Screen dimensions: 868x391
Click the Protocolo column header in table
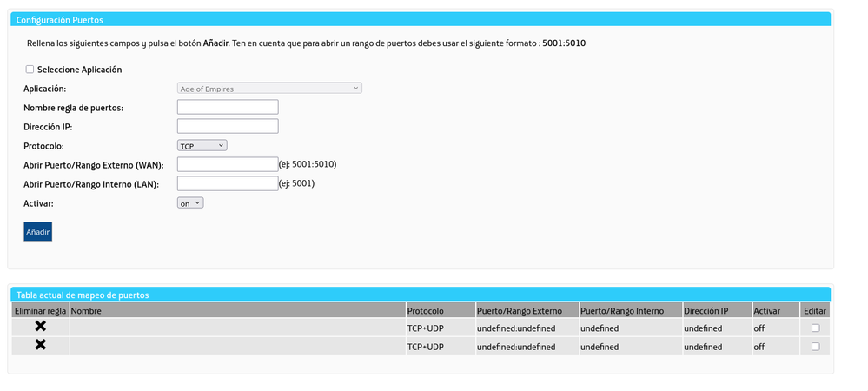(x=425, y=310)
